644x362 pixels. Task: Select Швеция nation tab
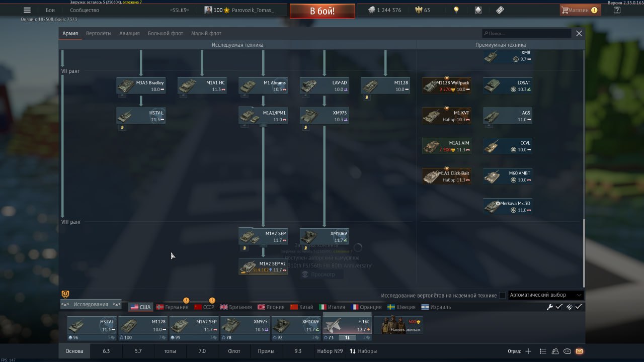[401, 307]
